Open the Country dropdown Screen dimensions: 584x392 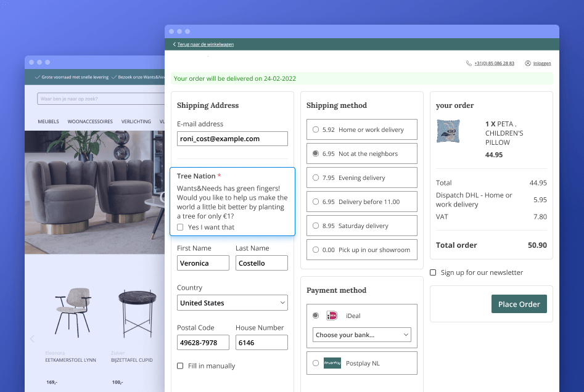232,303
